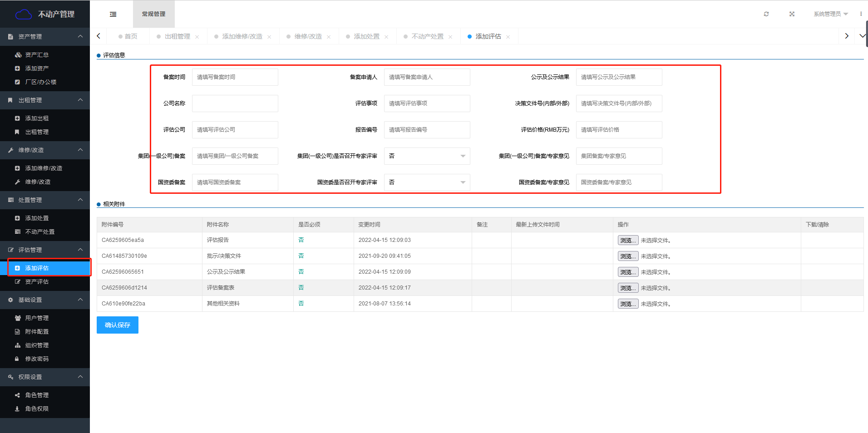Collapse the 资产管理 sidebar group
This screenshot has height=433, width=868.
point(45,37)
